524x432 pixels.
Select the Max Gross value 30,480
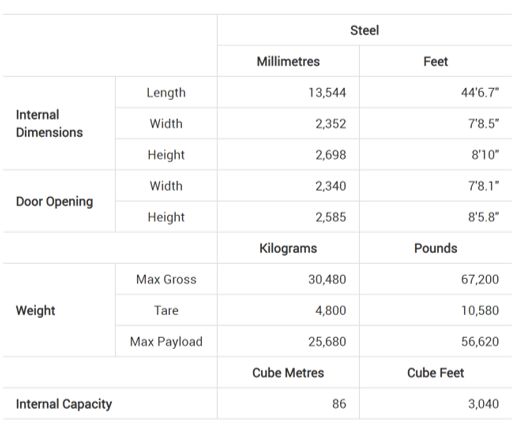pyautogui.click(x=327, y=279)
